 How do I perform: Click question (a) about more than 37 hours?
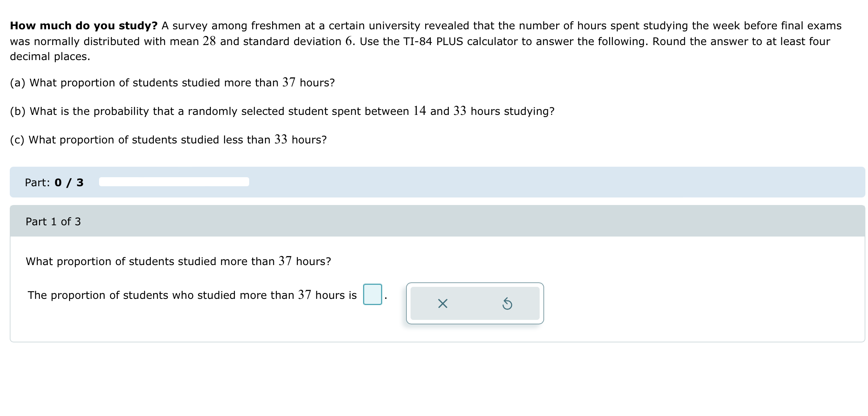click(172, 82)
